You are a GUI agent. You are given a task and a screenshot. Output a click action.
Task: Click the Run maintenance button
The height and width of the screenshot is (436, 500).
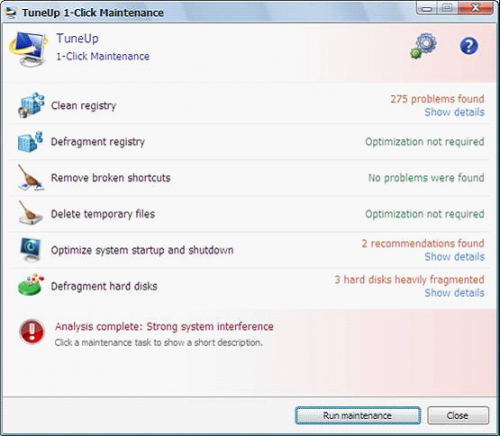(358, 415)
